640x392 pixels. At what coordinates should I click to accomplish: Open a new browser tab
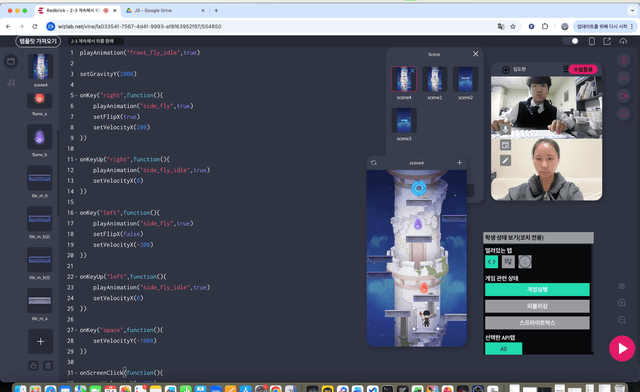(216, 11)
